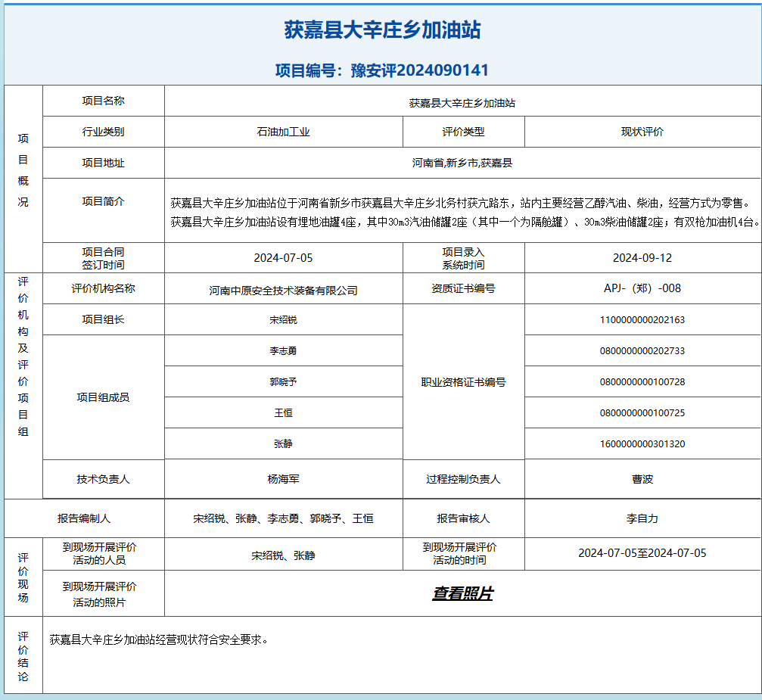Click the 项目组成员 label
762x700 pixels.
[103, 397]
